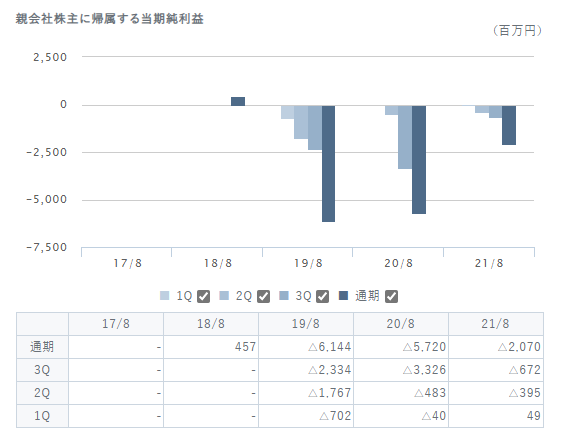Click the -7,500 y-axis label
This screenshot has height=442, width=561.
pyautogui.click(x=47, y=247)
